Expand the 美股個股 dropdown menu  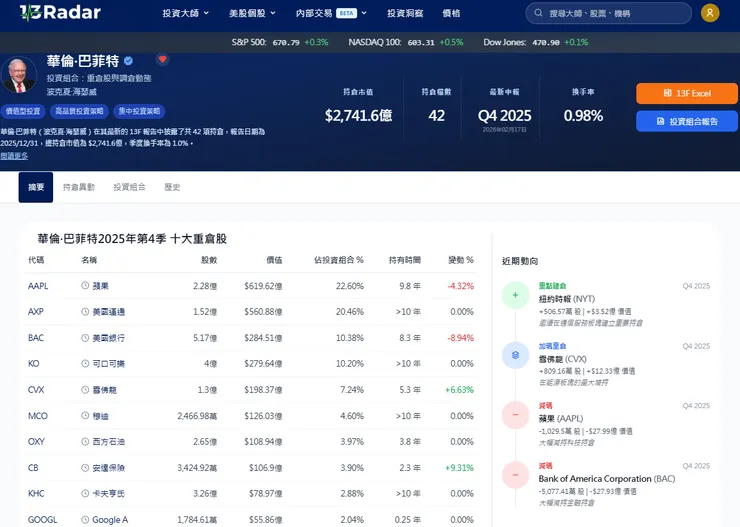(x=252, y=13)
